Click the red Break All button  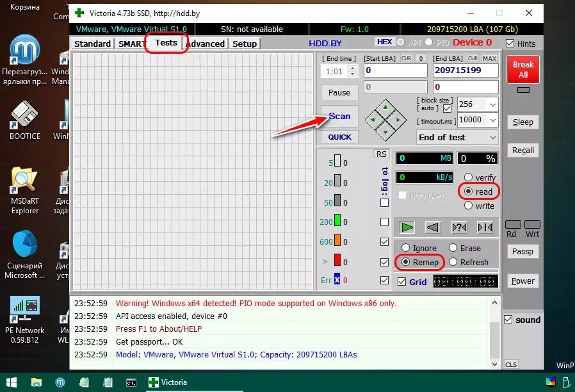pyautogui.click(x=523, y=70)
